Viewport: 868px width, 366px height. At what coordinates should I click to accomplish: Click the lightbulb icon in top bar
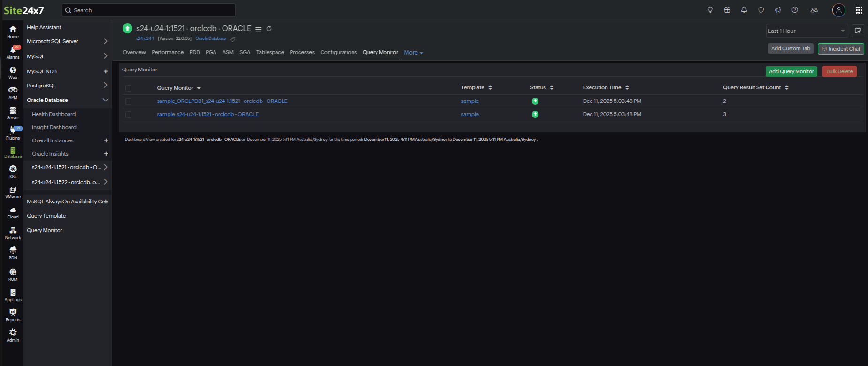(710, 10)
